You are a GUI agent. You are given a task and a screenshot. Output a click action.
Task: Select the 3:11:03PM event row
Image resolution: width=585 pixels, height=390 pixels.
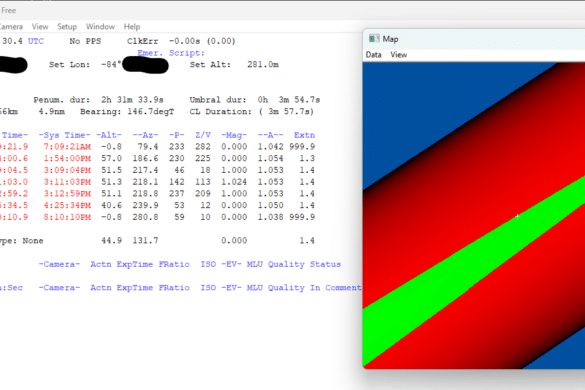click(157, 182)
